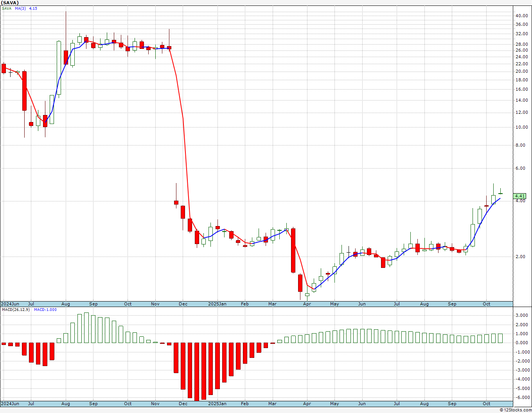532x413 pixels.
Task: Click the 36.00 price axis label
Action: pos(521,24)
